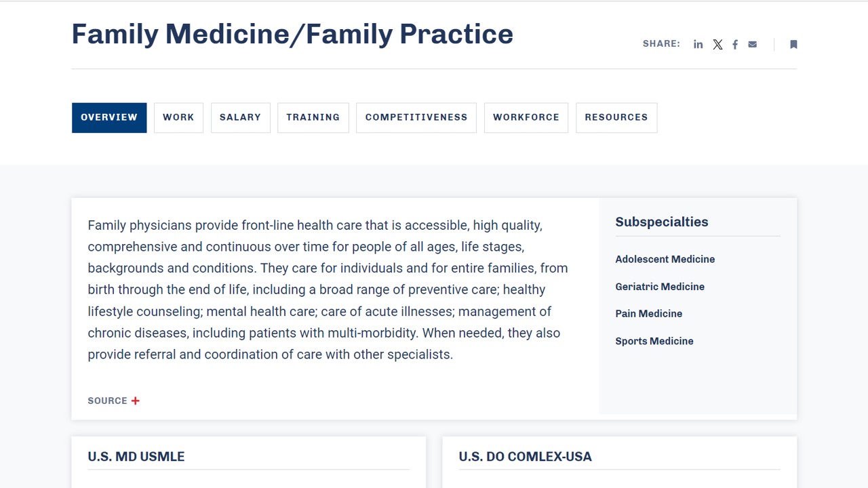This screenshot has height=488, width=868.
Task: Click the Pain Medicine subspecialty link
Action: click(x=649, y=314)
